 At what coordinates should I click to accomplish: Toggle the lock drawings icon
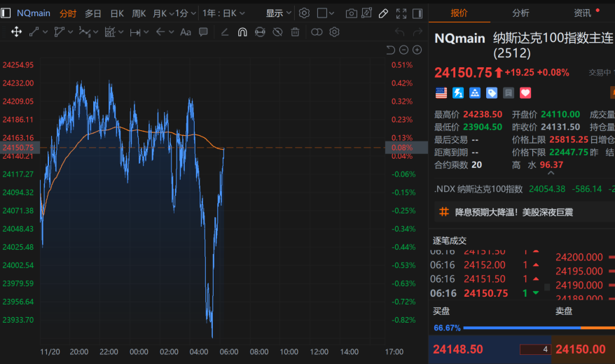[260, 32]
